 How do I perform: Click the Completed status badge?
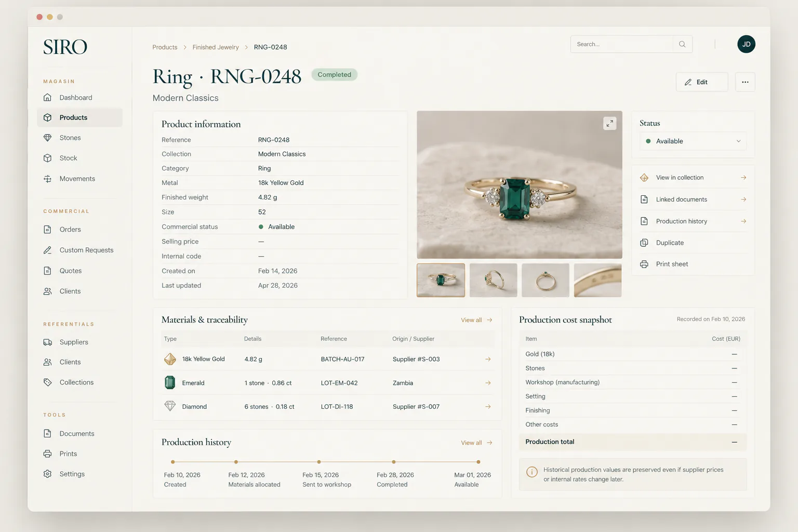(335, 75)
